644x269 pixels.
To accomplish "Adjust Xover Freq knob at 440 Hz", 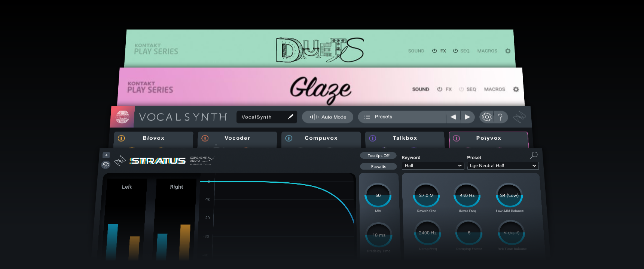I will tap(467, 195).
